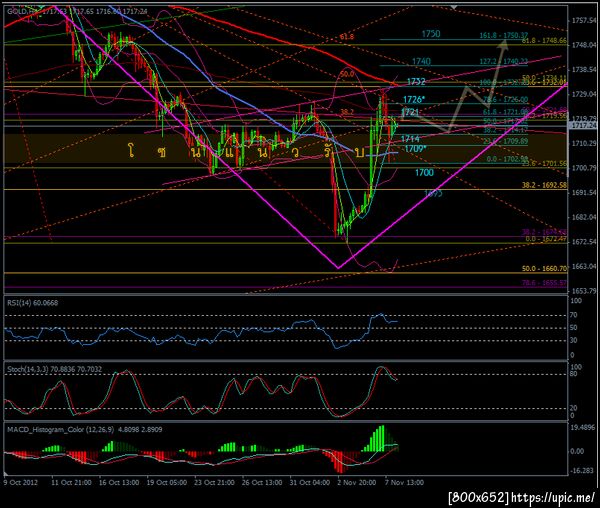This screenshot has height=508, width=600.
Task: Click the orange 38.2 fan label
Action: pyautogui.click(x=347, y=112)
